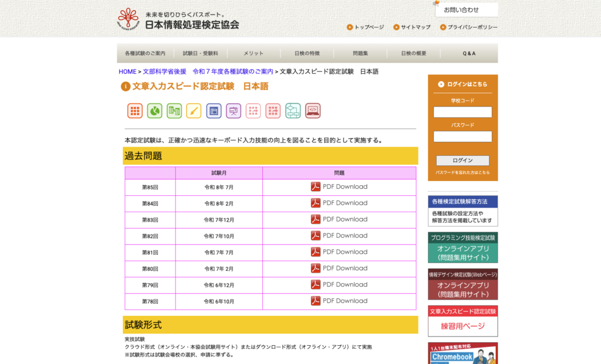Open the teal flowchart icon
The width and height of the screenshot is (601, 364).
[x=293, y=111]
